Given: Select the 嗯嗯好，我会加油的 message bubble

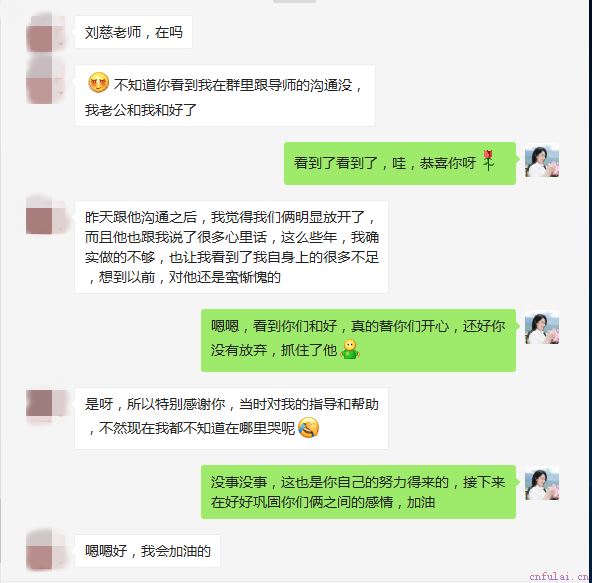Looking at the screenshot, I should pos(148,551).
